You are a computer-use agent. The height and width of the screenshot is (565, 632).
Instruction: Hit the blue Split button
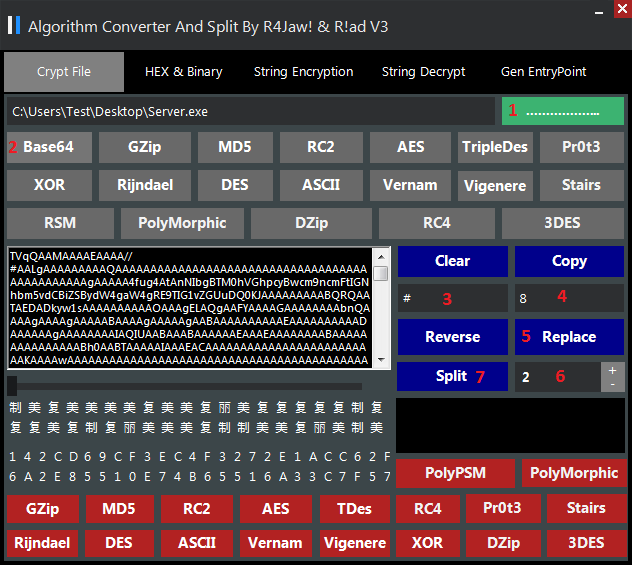(452, 376)
